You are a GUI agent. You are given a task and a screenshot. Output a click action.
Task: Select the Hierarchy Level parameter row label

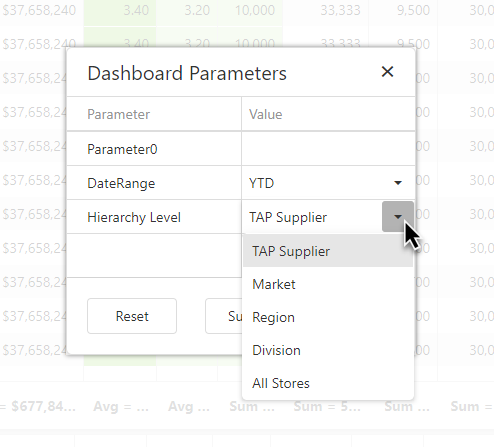[x=134, y=217]
